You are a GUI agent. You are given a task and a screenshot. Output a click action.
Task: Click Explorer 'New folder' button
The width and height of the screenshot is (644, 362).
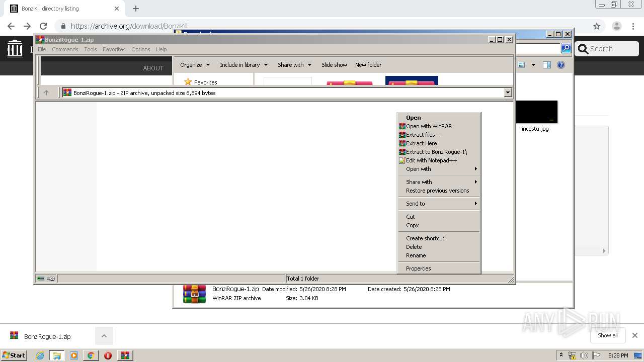(368, 65)
